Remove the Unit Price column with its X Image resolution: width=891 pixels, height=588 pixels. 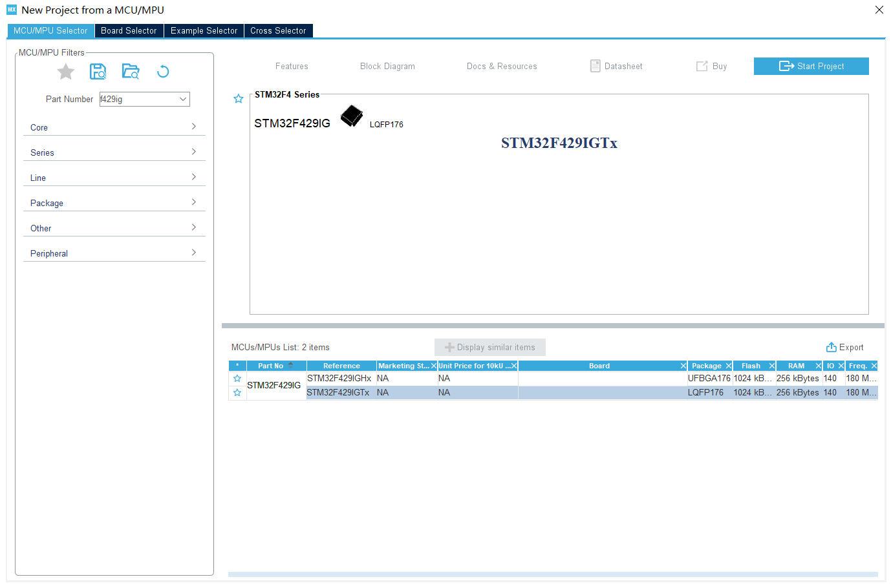(514, 366)
